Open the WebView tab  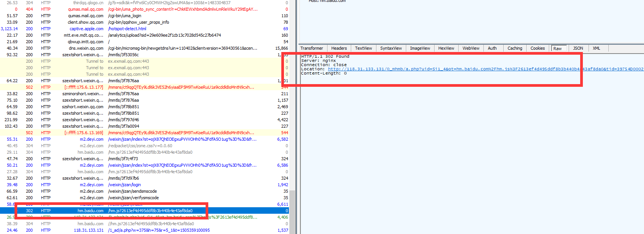coord(471,48)
